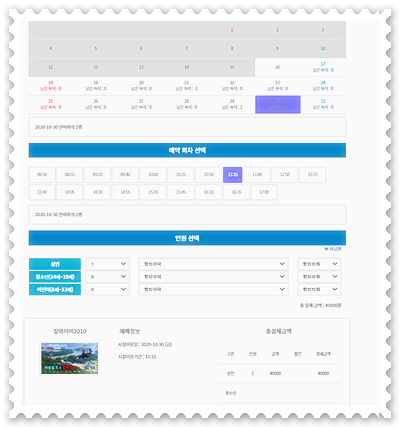Choose the 10:00 session
Viewport: 400px width, 427px height.
coord(153,175)
